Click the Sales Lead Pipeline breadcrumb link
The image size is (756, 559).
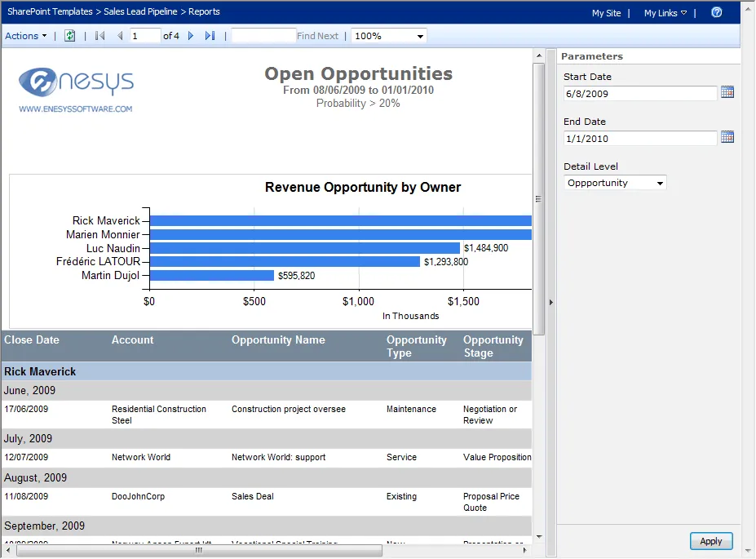coord(140,12)
